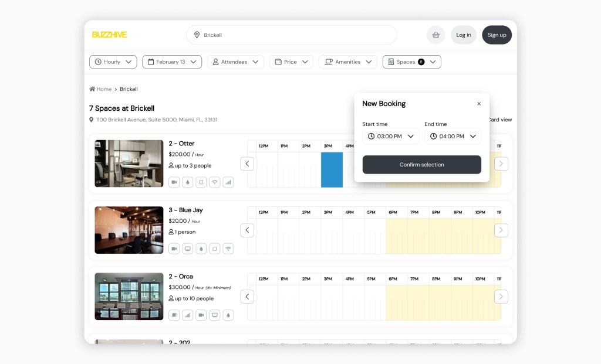Click the square amenity icon for Blue Jay

[215, 249]
